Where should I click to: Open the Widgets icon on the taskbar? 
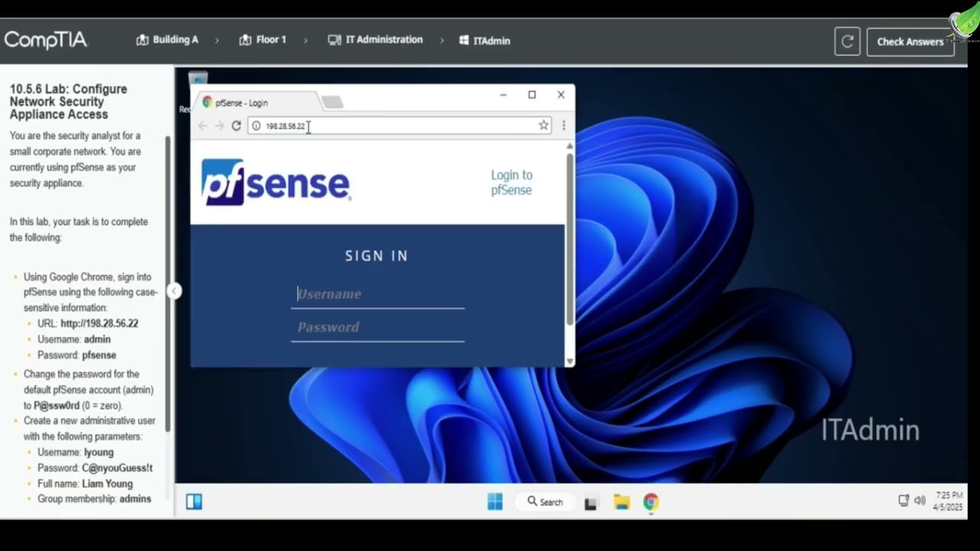point(194,502)
